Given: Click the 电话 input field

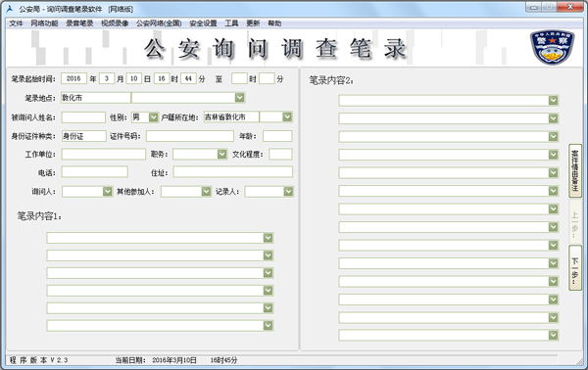Looking at the screenshot, I should click(x=94, y=172).
